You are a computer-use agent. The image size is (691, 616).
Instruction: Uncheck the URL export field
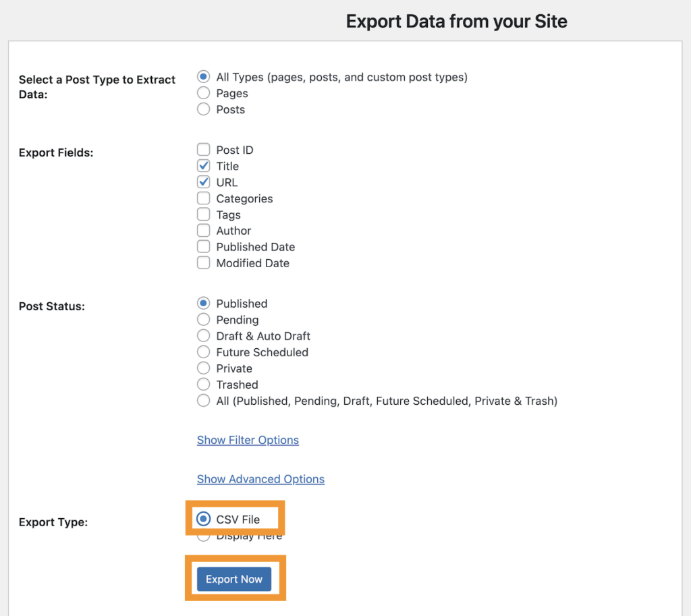tap(203, 181)
